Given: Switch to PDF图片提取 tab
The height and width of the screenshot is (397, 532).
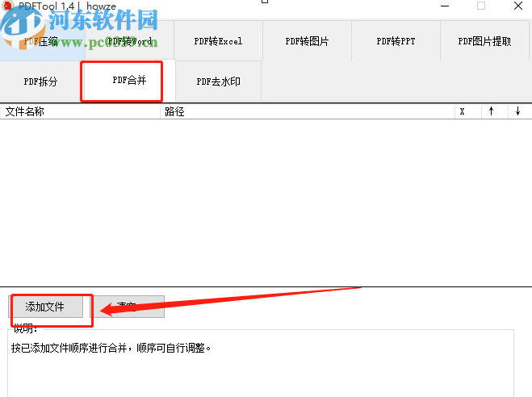Looking at the screenshot, I should 484,41.
